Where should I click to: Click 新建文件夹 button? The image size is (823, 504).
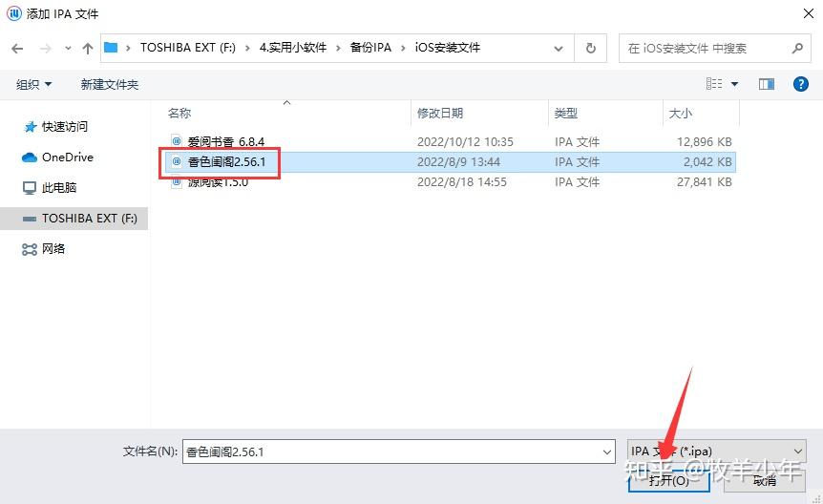click(109, 85)
